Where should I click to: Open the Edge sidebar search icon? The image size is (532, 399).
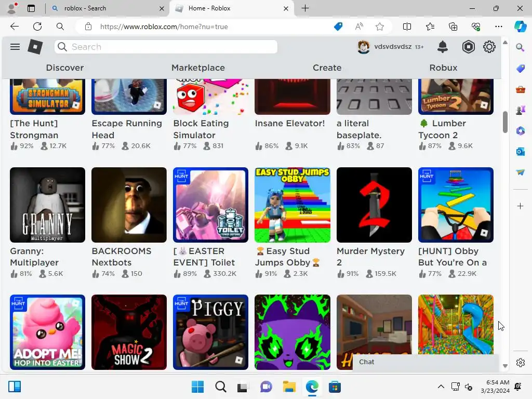click(x=520, y=47)
